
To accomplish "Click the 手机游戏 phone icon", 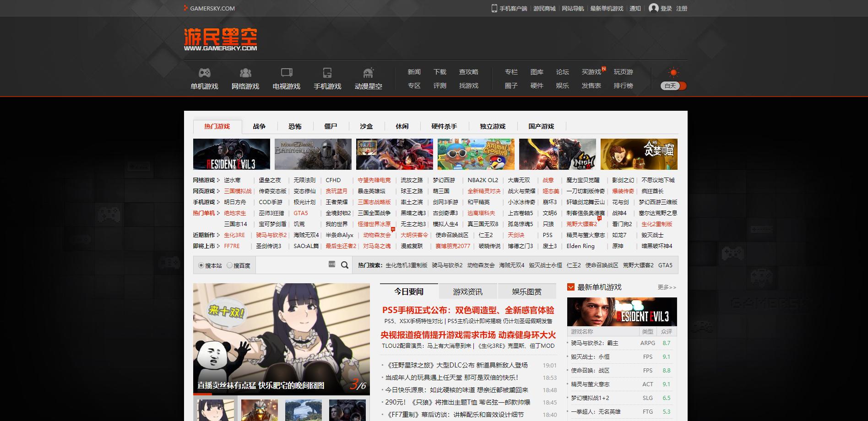I will 327,73.
